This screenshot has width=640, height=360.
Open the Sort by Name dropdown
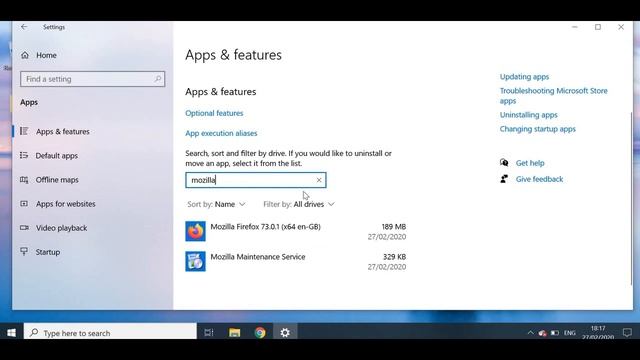(216, 204)
